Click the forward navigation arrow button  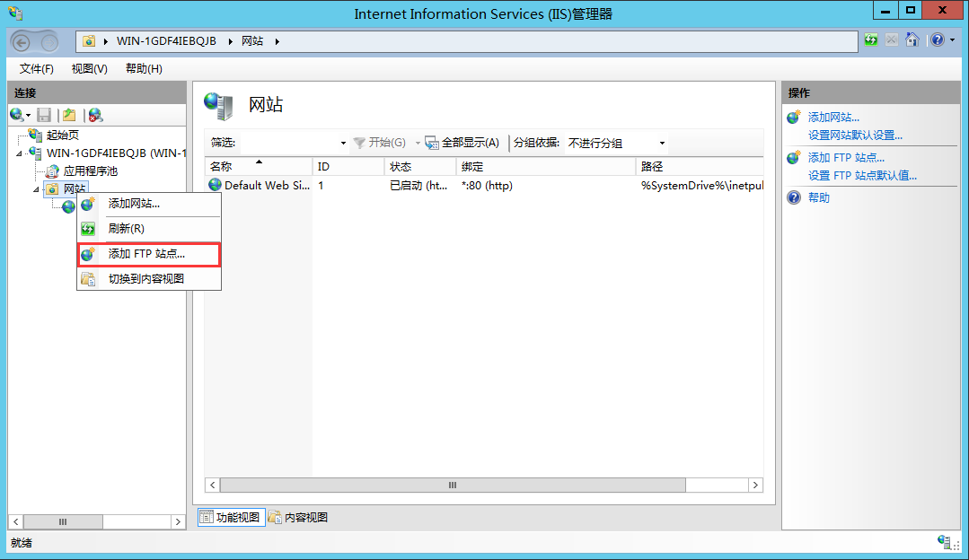click(49, 42)
